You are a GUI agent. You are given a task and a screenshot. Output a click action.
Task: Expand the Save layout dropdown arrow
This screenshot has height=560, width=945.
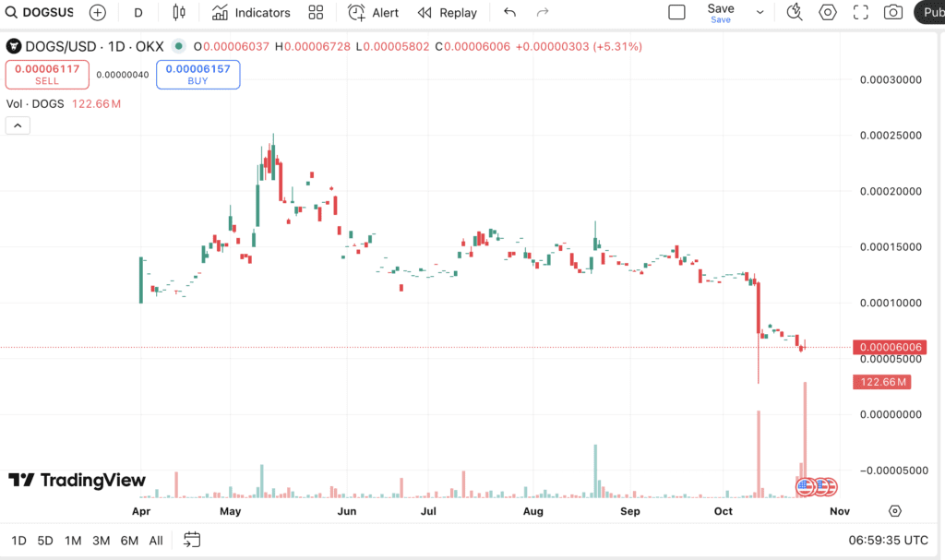[760, 13]
